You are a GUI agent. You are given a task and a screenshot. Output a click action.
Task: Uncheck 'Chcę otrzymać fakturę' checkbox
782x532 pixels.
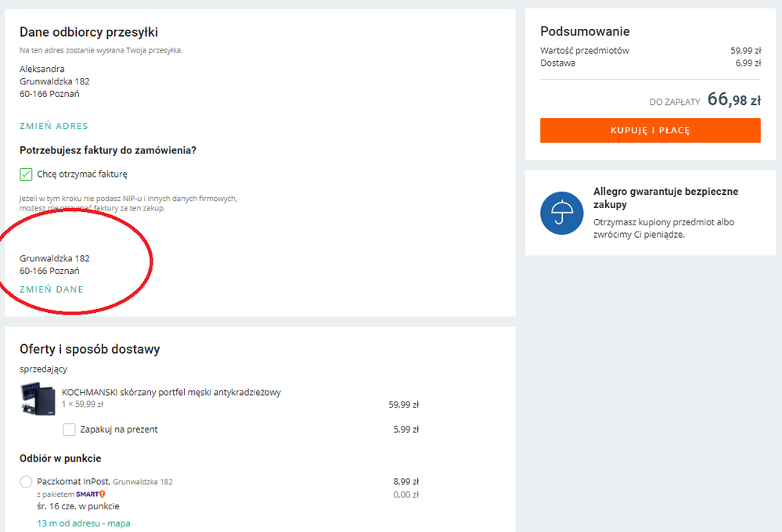coord(26,174)
